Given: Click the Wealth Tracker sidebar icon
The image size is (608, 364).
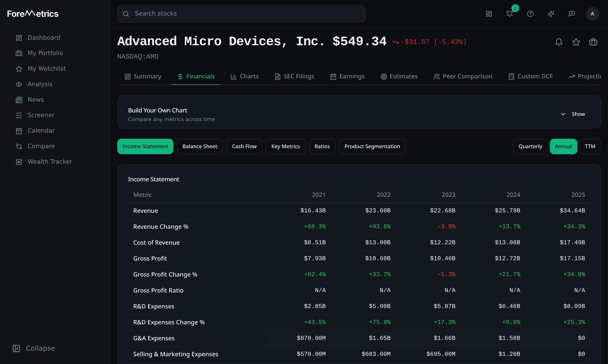Looking at the screenshot, I should (x=19, y=162).
